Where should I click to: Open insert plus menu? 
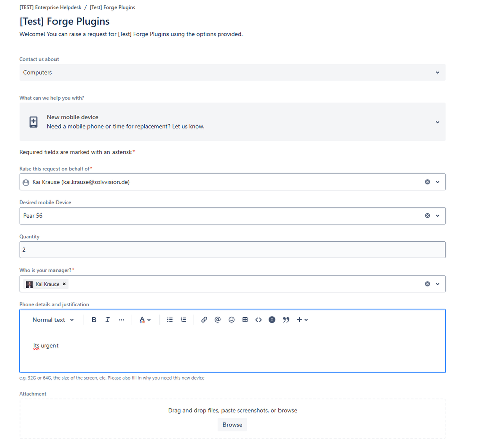tap(302, 320)
